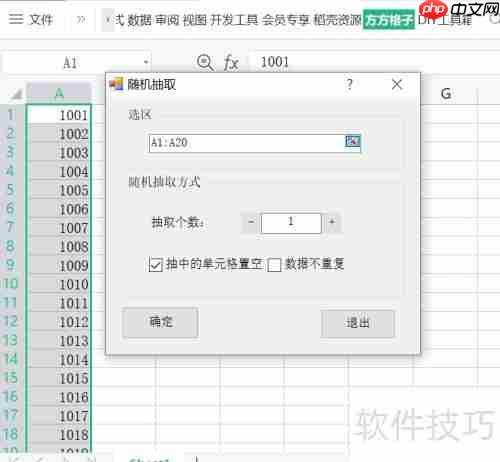Select cell containing 1002

click(59, 134)
